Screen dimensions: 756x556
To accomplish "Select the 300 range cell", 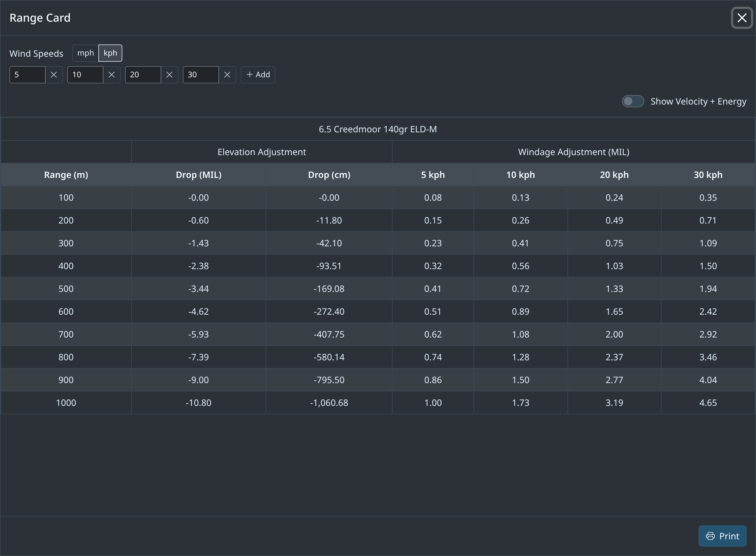I will pos(66,243).
